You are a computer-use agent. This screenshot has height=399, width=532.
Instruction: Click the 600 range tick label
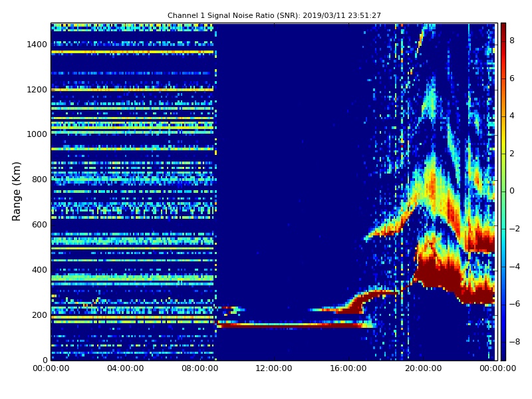(x=39, y=225)
